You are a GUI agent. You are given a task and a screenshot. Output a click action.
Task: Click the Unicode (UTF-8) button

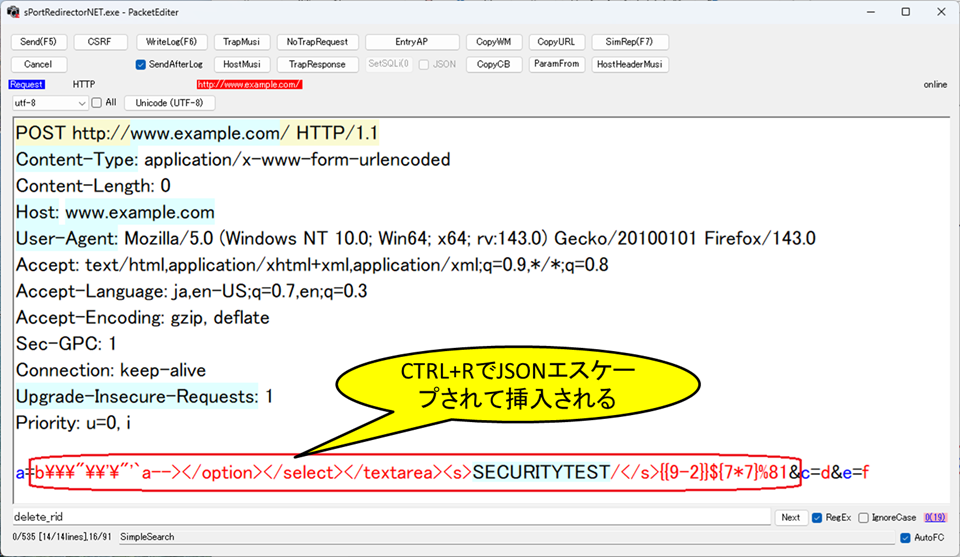[170, 103]
